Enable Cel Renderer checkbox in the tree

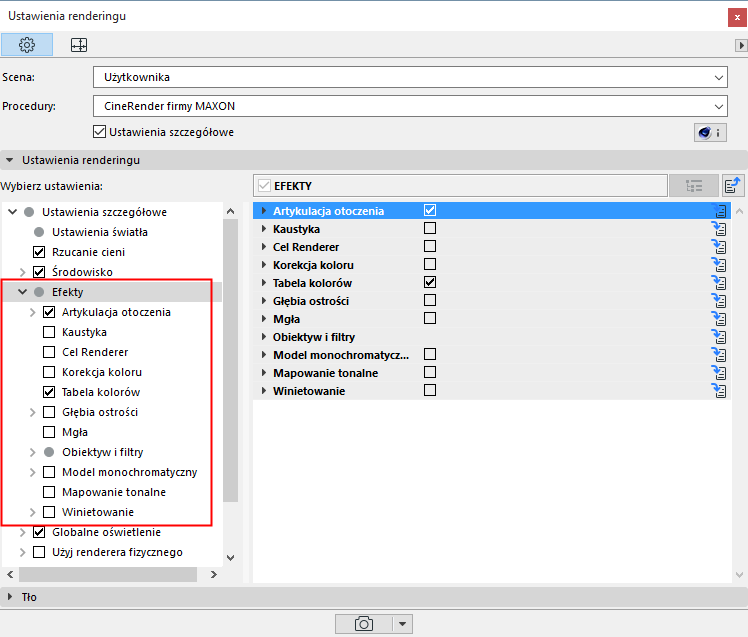tap(49, 352)
